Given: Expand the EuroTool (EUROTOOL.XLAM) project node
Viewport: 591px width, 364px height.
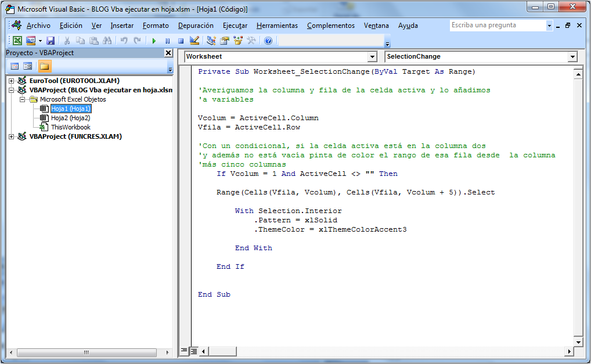Looking at the screenshot, I should (12, 81).
